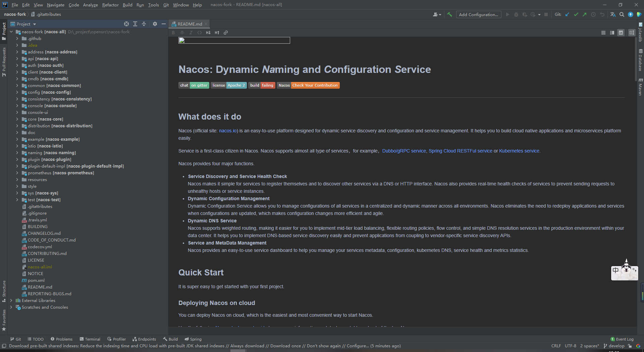Open run with coverage dropdown arrow
Image resolution: width=644 pixels, height=352 pixels.
[x=539, y=14]
